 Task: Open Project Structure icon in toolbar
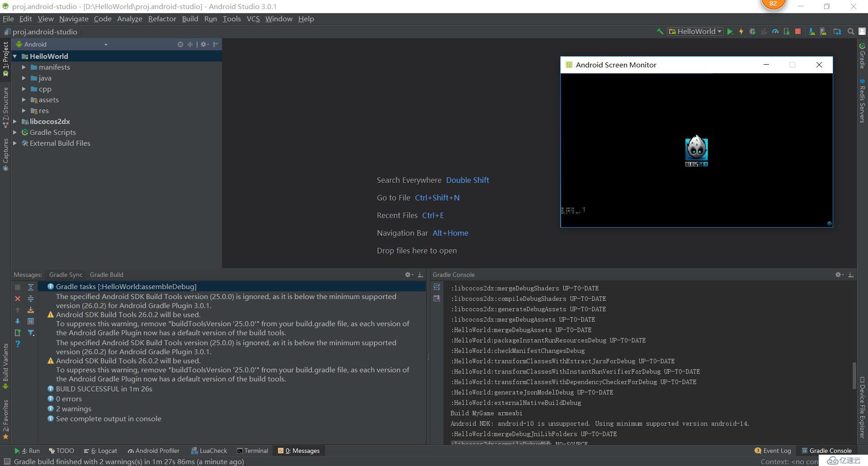pyautogui.click(x=837, y=31)
